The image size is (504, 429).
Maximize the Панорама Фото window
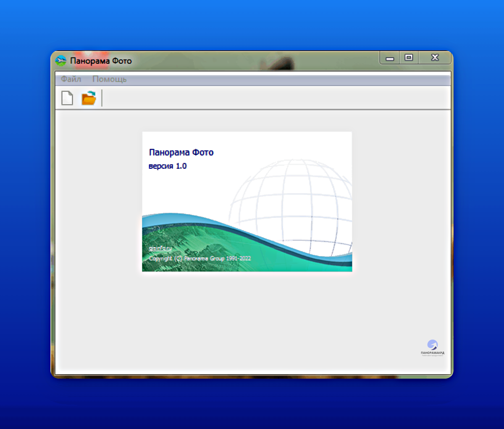(409, 58)
